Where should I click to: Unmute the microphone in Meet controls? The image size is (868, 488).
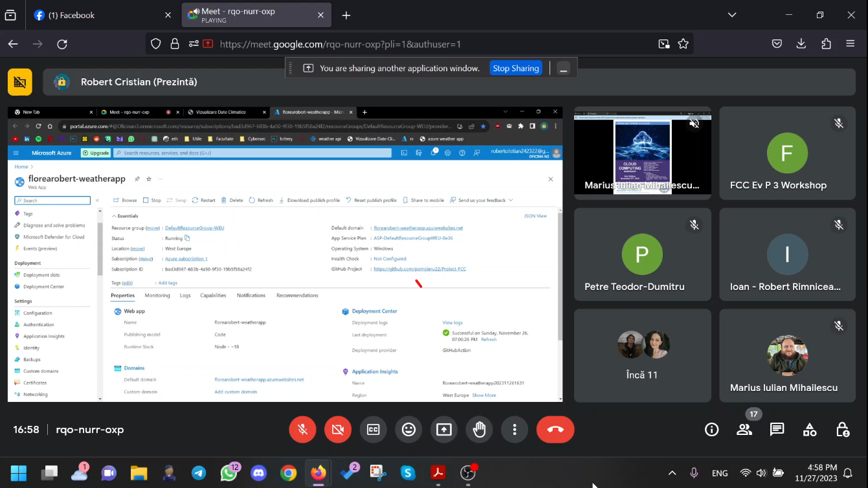coord(302,430)
